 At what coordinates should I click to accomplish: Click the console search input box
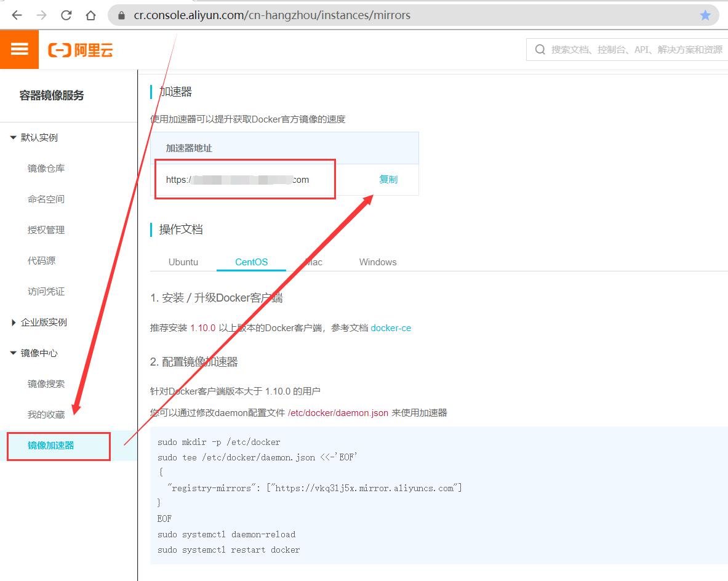634,50
